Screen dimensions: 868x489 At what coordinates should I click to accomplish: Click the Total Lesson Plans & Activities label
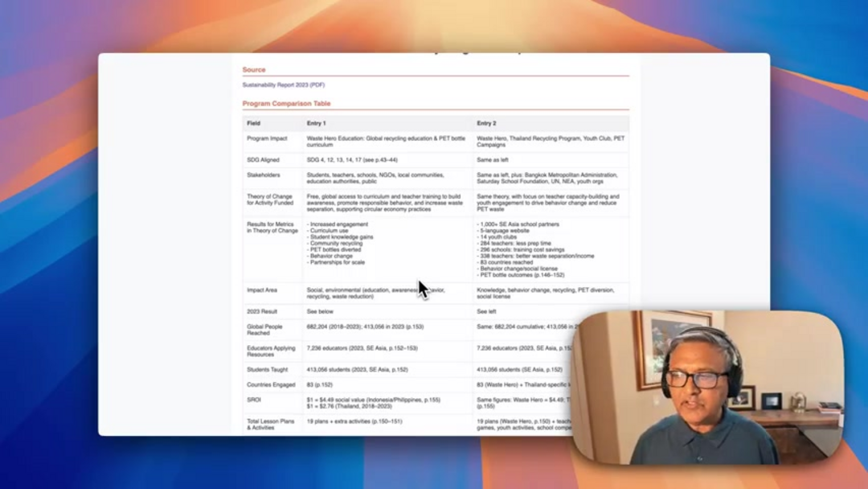(x=270, y=424)
